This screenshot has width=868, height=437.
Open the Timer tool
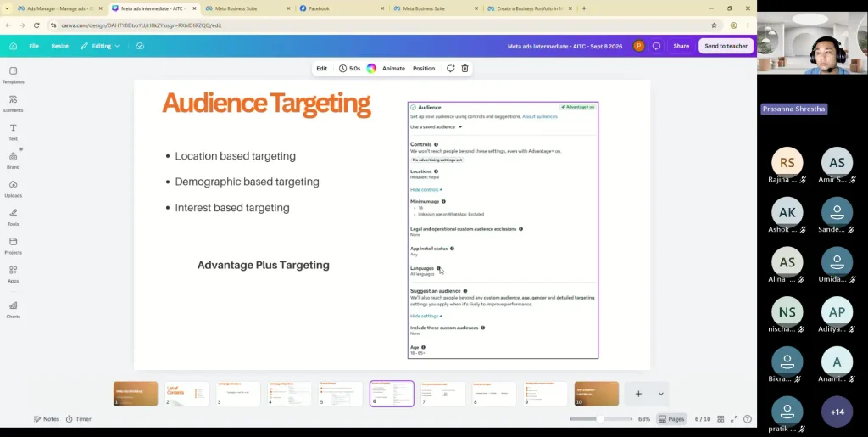pos(79,419)
